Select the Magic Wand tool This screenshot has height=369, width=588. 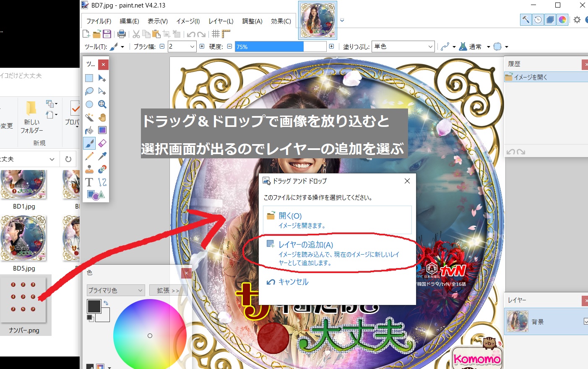pyautogui.click(x=89, y=117)
